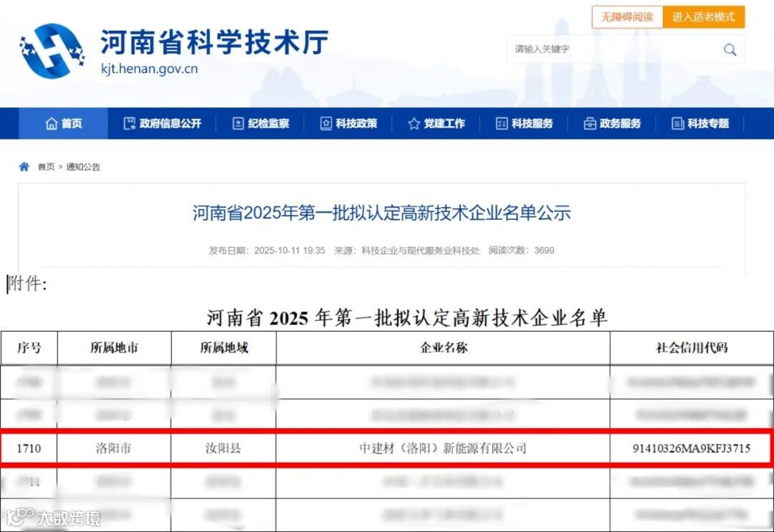Click the 首页 nav house icon
Viewport: 774px width, 532px height.
52,123
